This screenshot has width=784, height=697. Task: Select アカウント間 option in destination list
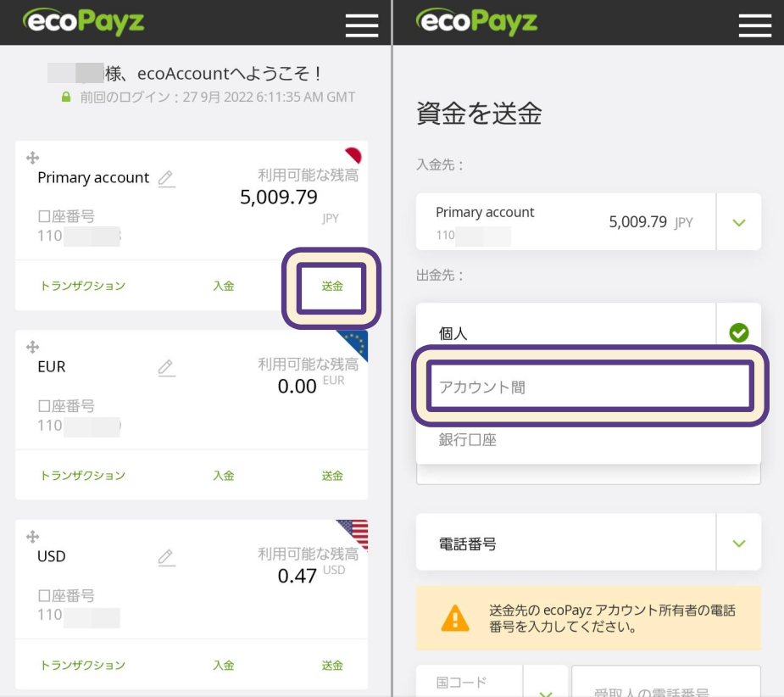click(590, 387)
